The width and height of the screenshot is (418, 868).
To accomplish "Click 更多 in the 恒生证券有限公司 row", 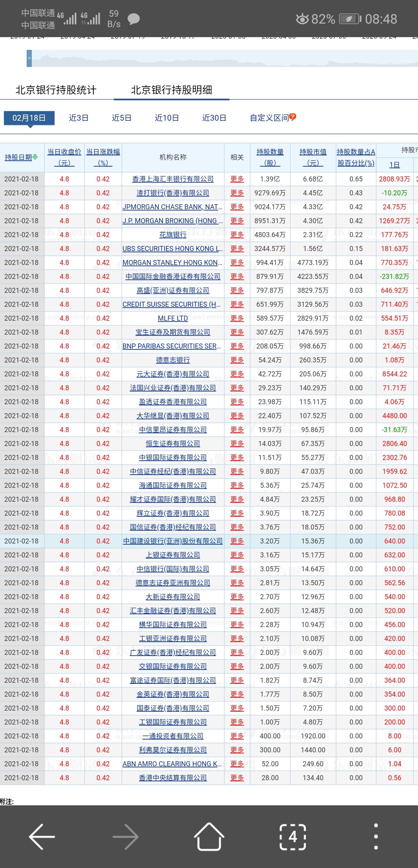I will (237, 444).
